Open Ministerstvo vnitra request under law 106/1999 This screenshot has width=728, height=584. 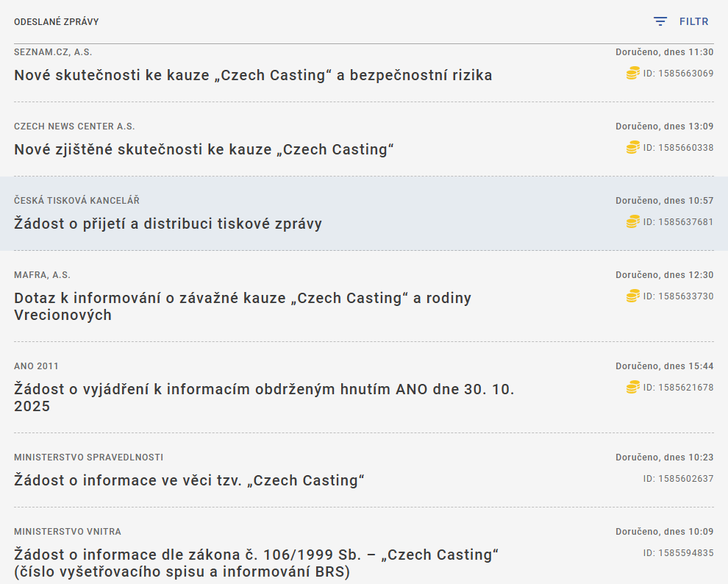tap(256, 563)
